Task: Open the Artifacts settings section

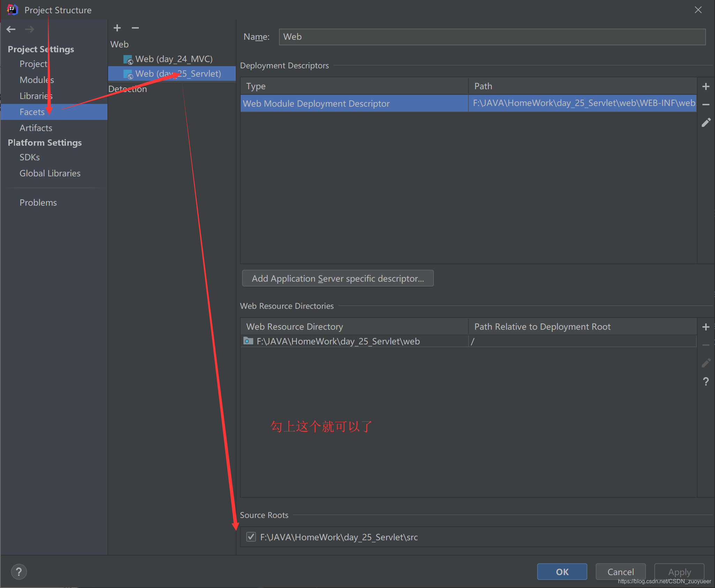Action: (x=36, y=128)
